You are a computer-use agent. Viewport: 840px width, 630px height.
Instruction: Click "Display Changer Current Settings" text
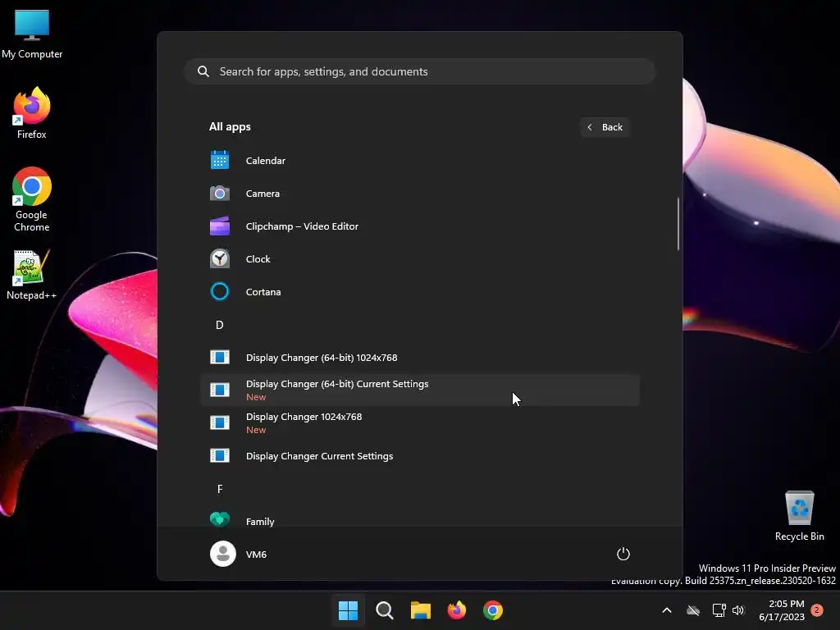click(319, 456)
